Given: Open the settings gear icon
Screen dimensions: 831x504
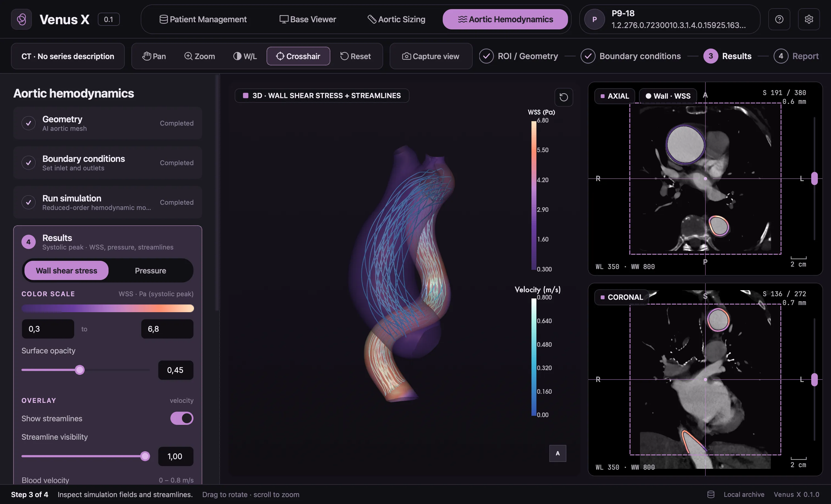Looking at the screenshot, I should (x=809, y=19).
